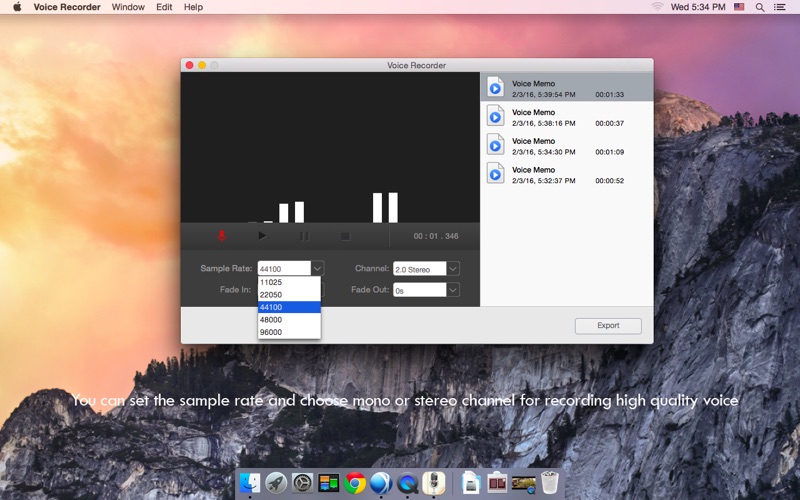This screenshot has width=800, height=500.
Task: Select duration 00:01:09 memo entry
Action: [609, 152]
